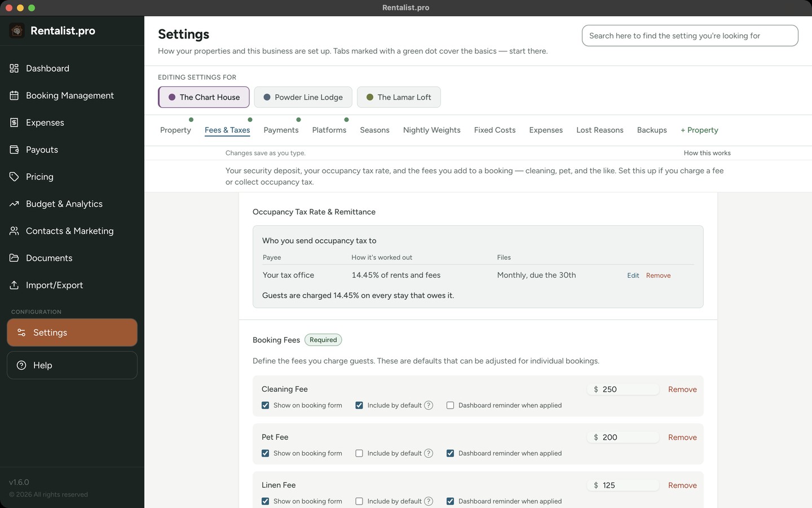The image size is (812, 508).
Task: Add a new property via + Property
Action: coord(699,130)
